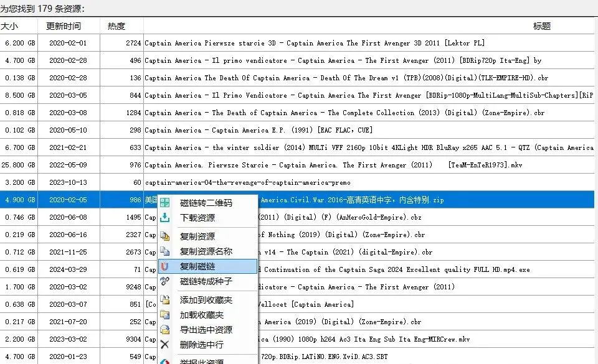Select the row titled Captain America Pierwsze starcie 3D
Viewport: 598px width, 364px height.
[297, 43]
